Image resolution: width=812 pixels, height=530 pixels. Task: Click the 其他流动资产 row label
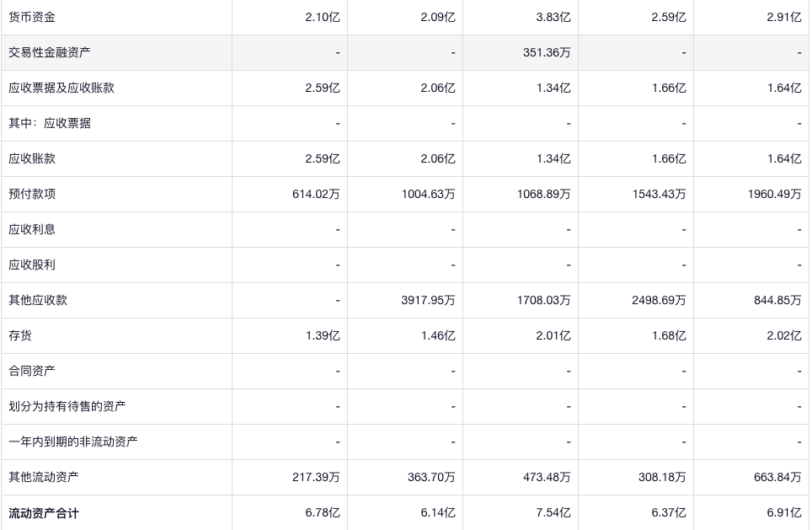pyautogui.click(x=44, y=477)
